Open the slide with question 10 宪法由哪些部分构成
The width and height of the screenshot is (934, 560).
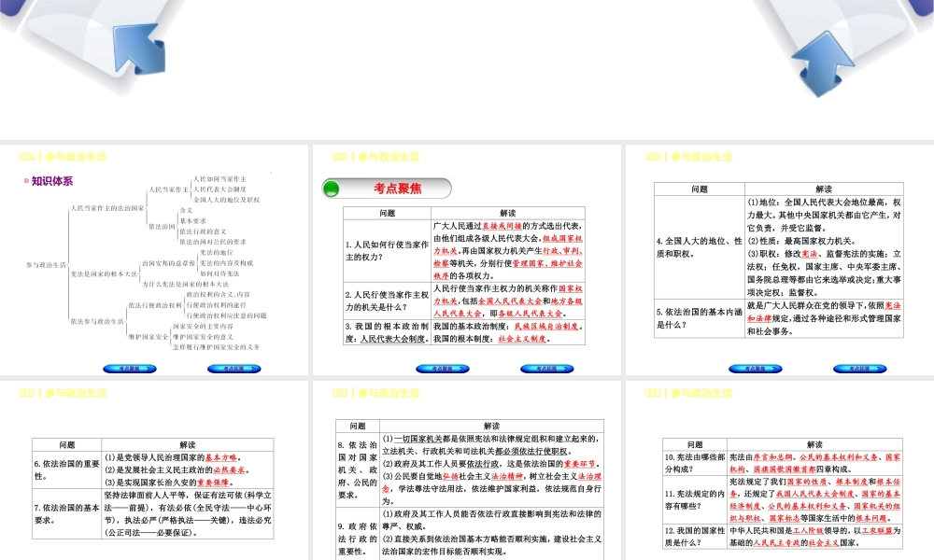pyautogui.click(x=780, y=470)
